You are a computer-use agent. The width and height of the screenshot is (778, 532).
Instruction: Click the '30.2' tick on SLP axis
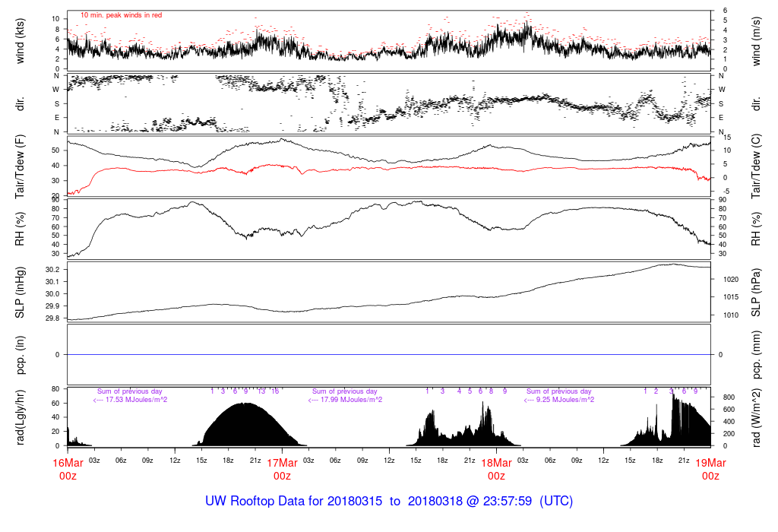pos(52,270)
